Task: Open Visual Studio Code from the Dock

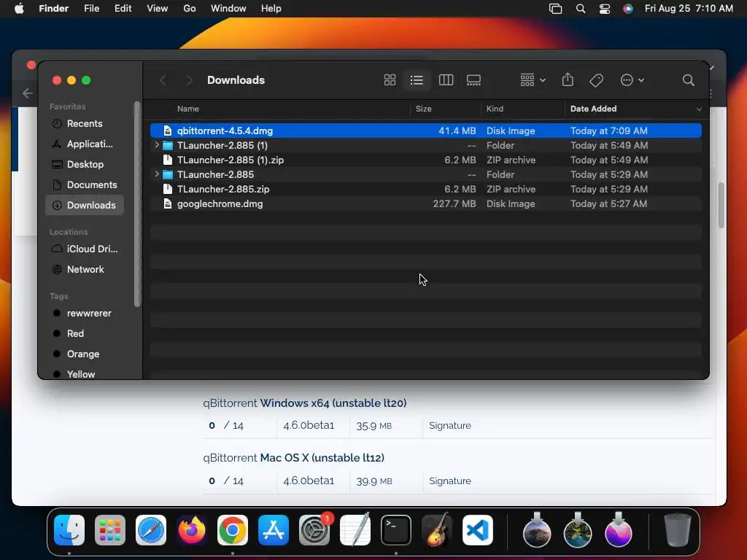Action: click(x=478, y=530)
